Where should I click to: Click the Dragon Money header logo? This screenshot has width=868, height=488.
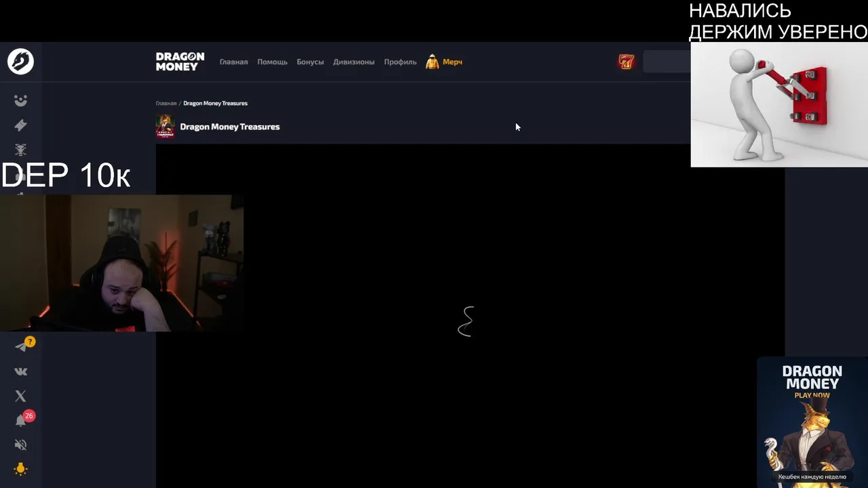point(180,62)
